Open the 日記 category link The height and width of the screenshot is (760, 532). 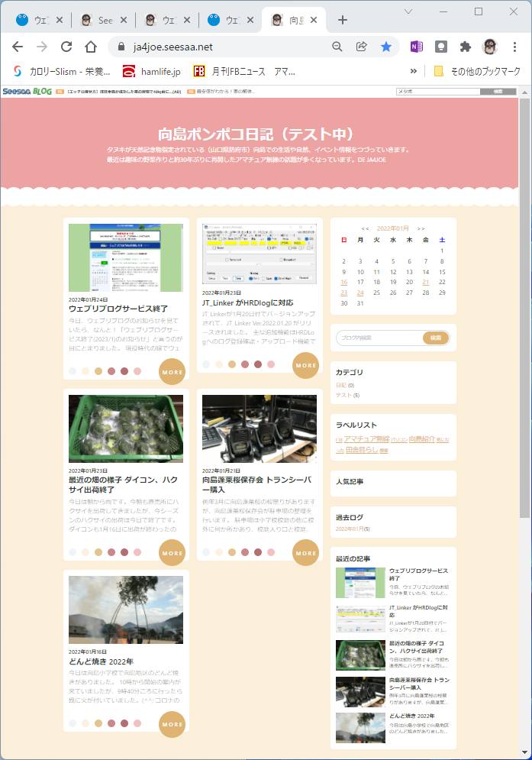(341, 385)
